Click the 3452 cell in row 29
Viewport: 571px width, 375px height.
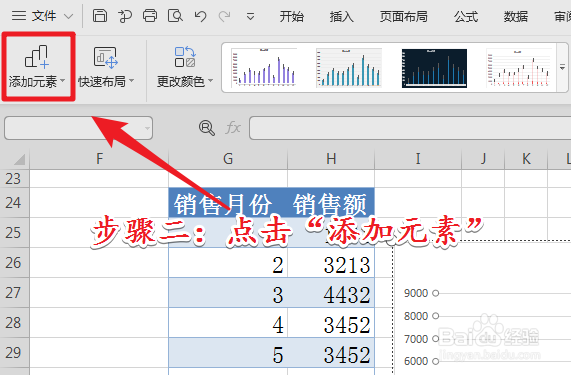331,353
